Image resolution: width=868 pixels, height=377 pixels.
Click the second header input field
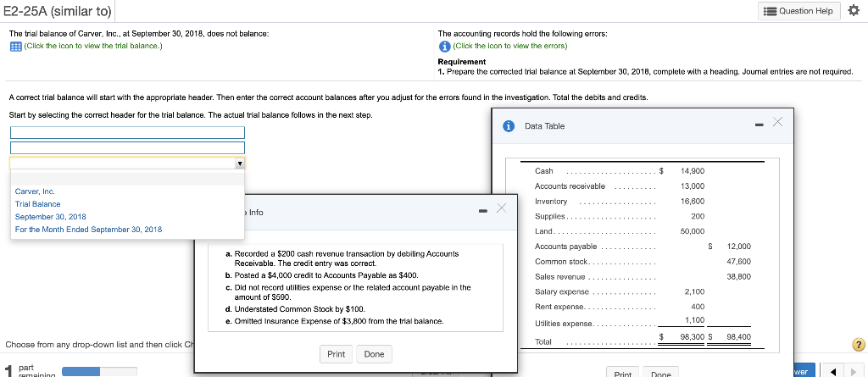coord(127,147)
